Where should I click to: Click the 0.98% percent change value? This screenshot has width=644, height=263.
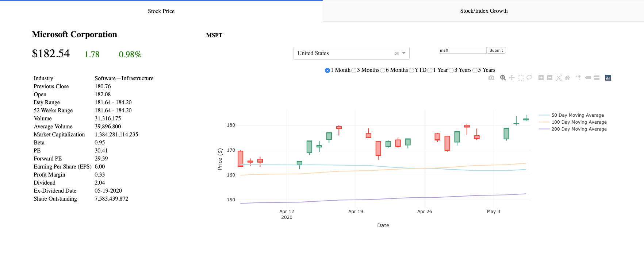tap(130, 54)
